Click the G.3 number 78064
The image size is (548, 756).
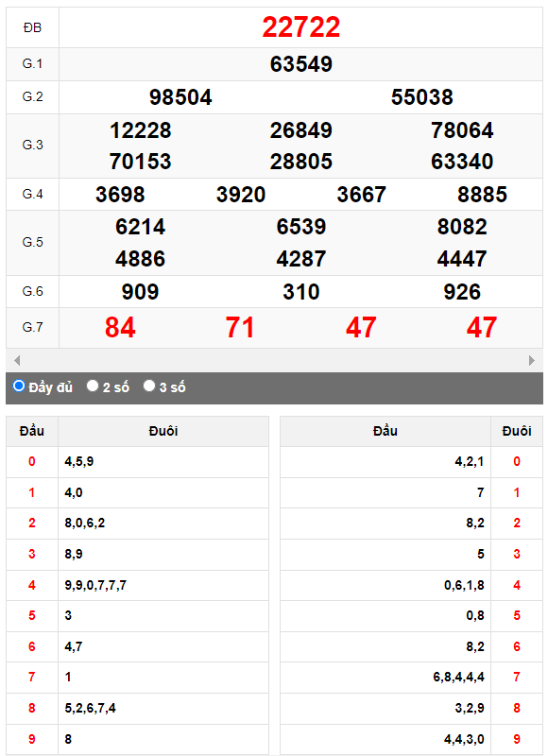pos(462,130)
